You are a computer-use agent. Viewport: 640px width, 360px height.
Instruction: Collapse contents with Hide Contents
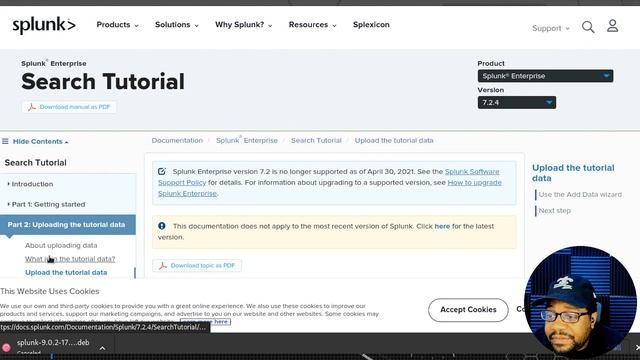pyautogui.click(x=40, y=141)
